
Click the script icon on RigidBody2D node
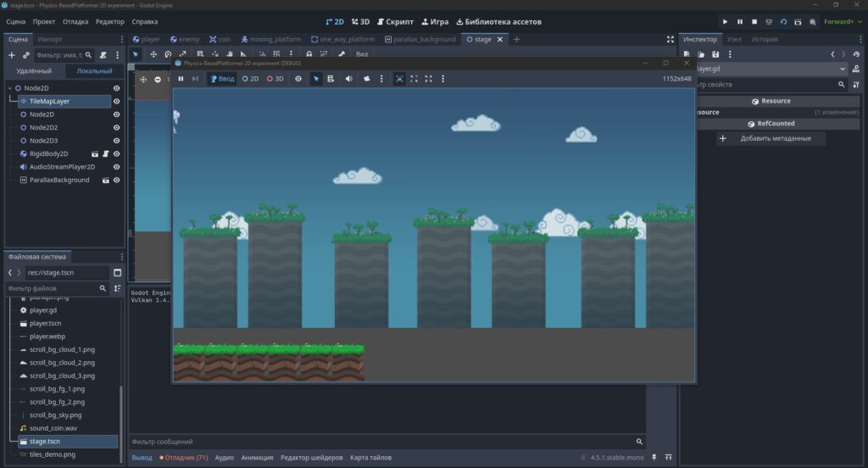[x=105, y=153]
